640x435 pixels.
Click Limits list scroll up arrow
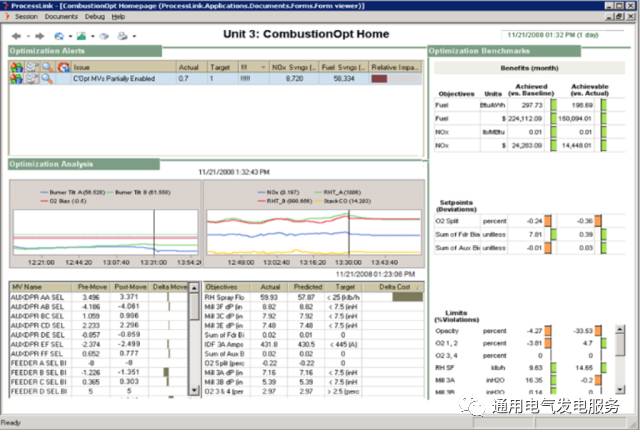tap(620, 329)
